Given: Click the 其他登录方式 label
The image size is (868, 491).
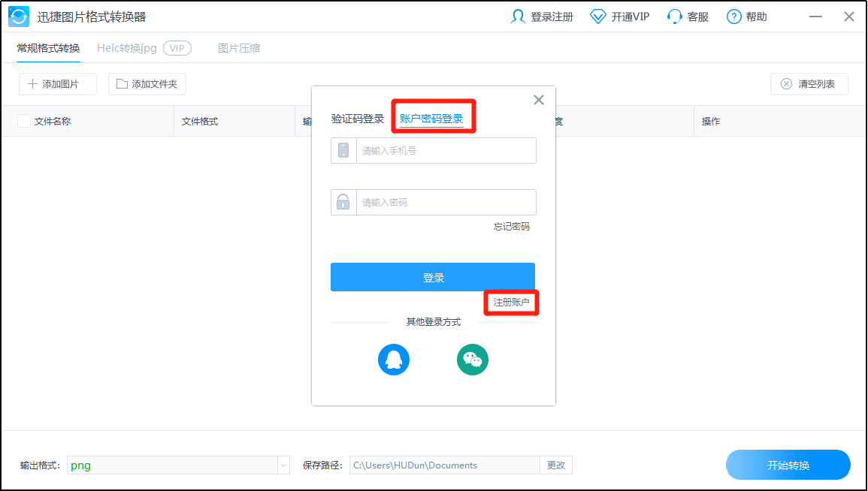Looking at the screenshot, I should pos(434,322).
